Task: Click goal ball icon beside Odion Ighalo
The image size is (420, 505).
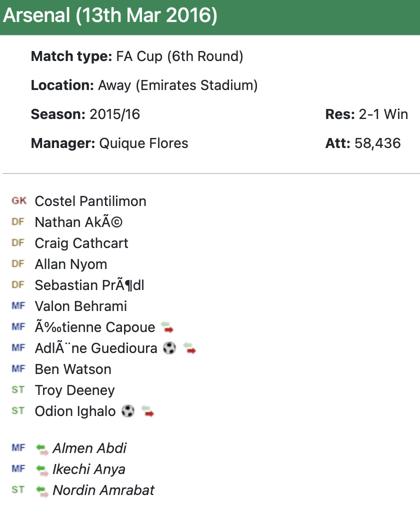Action: click(128, 411)
